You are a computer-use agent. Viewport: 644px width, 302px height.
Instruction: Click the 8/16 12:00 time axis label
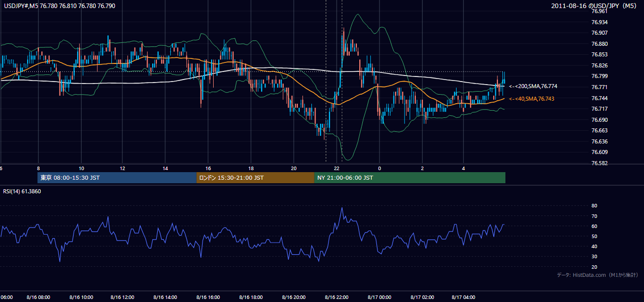tap(122, 297)
